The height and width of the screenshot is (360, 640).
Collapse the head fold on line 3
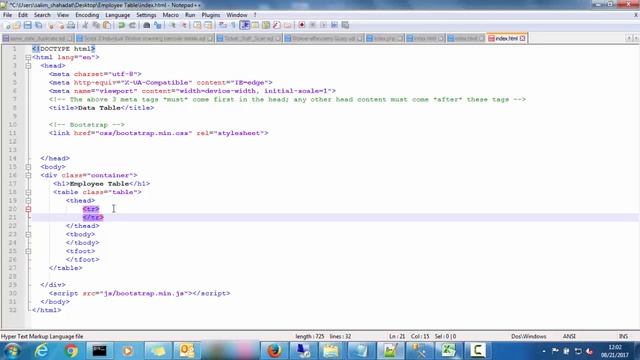pyautogui.click(x=28, y=66)
